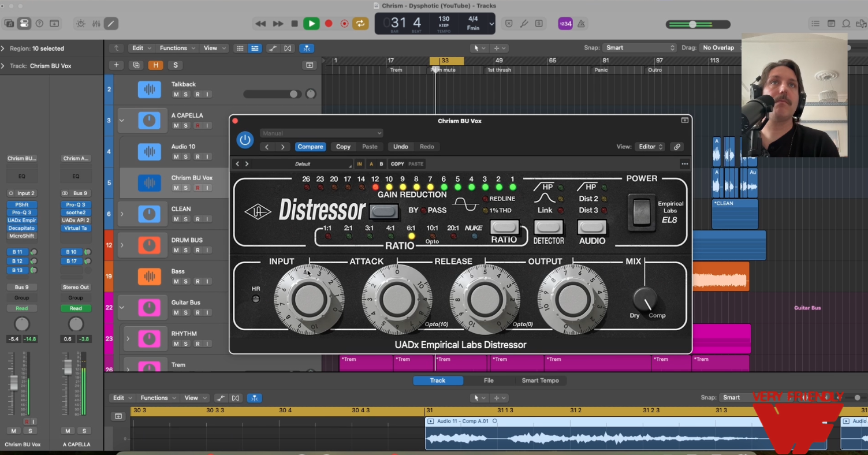Image resolution: width=868 pixels, height=455 pixels.
Task: Toggle the metronome click icon
Action: tap(581, 24)
